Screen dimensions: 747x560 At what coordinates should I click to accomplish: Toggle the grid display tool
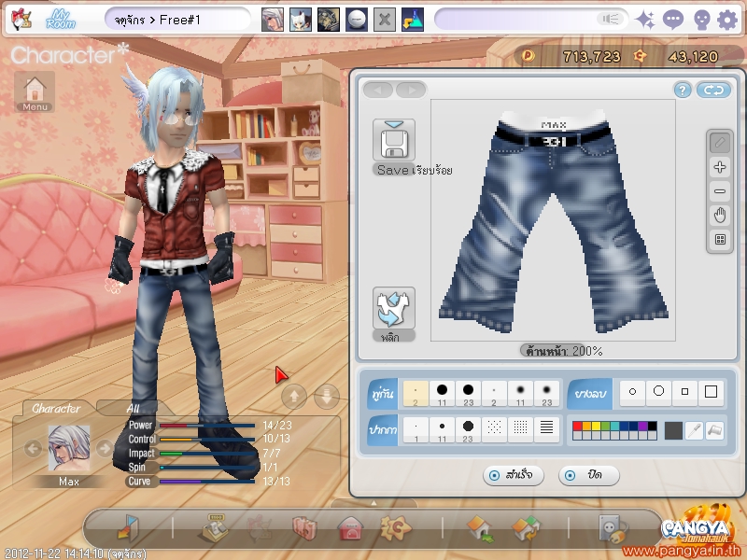[x=720, y=240]
